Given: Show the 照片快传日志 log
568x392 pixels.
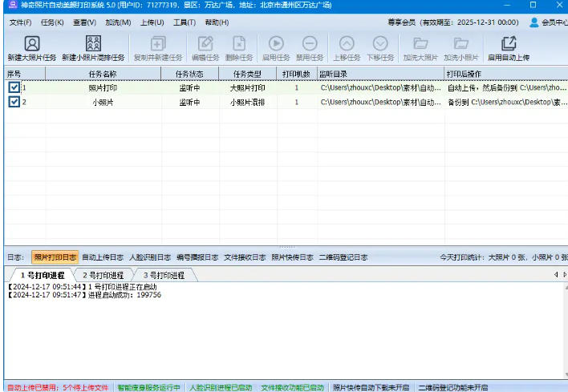Looking at the screenshot, I should click(292, 257).
